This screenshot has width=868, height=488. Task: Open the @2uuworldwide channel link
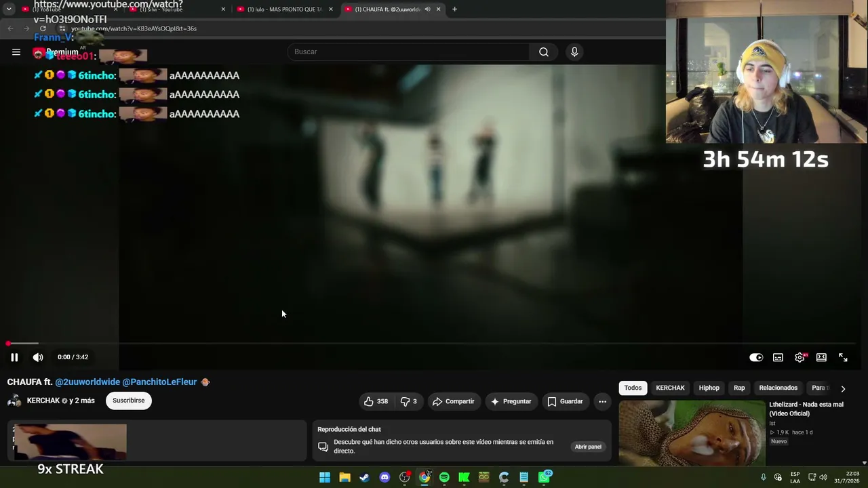(x=87, y=382)
